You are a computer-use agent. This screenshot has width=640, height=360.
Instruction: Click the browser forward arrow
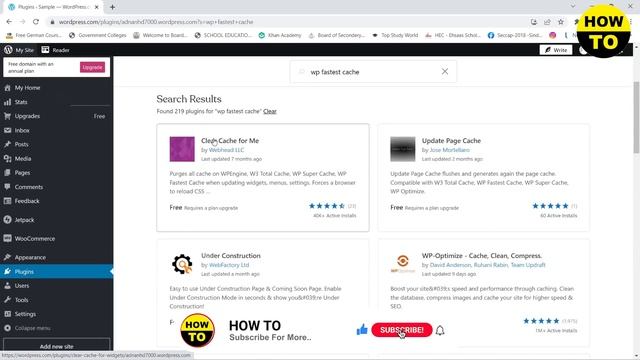pyautogui.click(x=22, y=22)
